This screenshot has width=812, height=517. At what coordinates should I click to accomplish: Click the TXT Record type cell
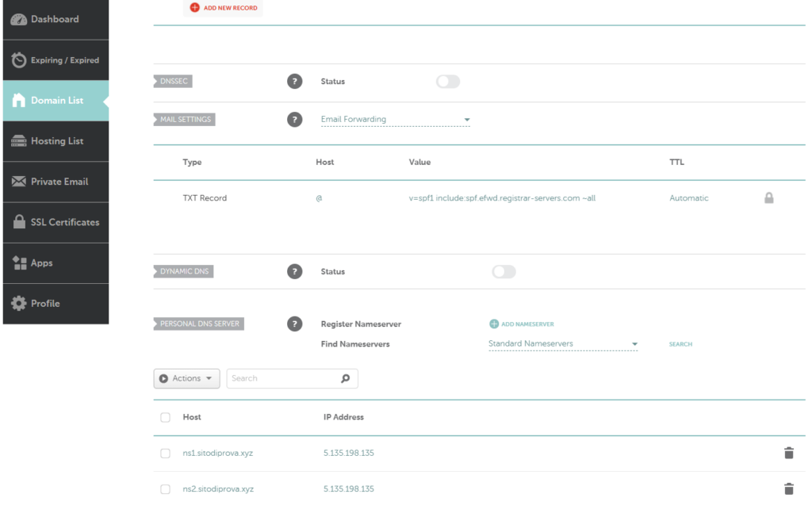click(205, 198)
